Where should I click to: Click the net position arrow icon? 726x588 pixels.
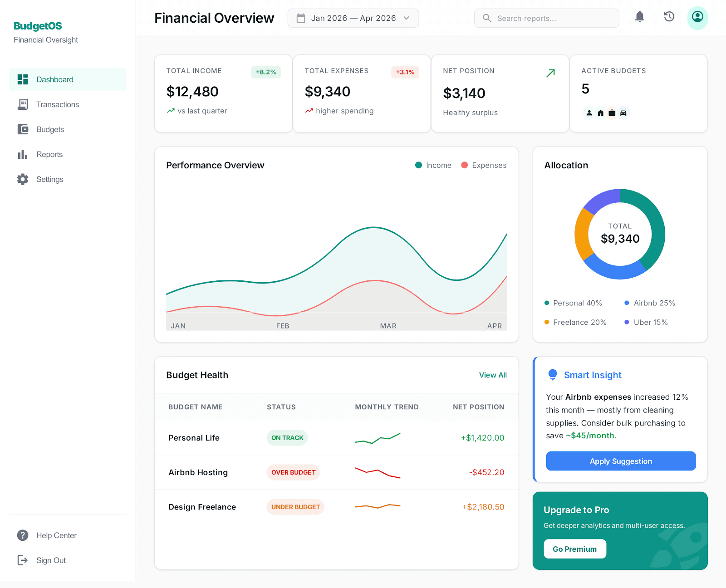[550, 73]
